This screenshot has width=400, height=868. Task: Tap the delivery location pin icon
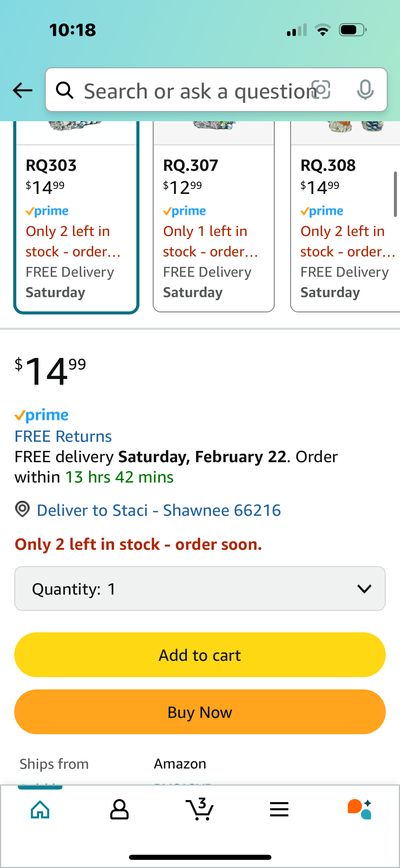point(22,509)
